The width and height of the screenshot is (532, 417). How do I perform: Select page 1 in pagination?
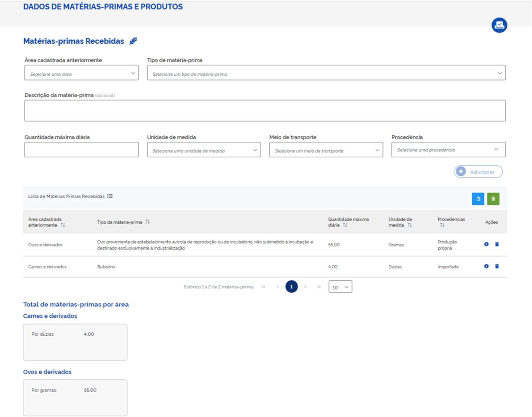pyautogui.click(x=291, y=287)
